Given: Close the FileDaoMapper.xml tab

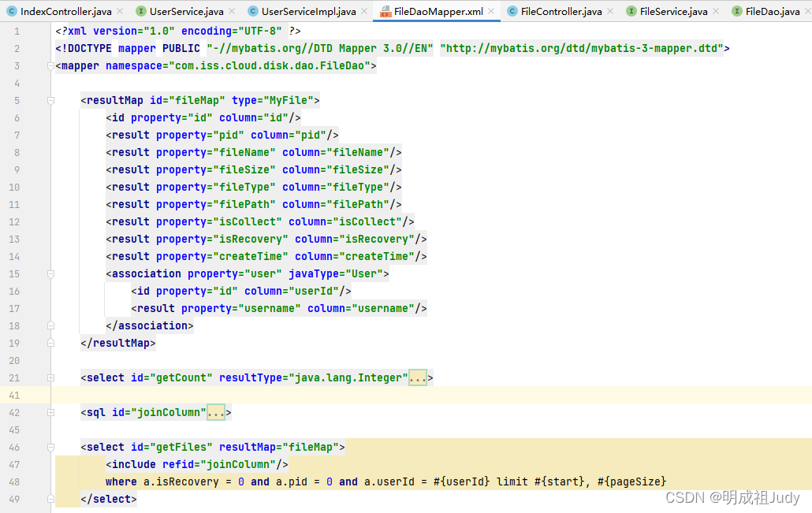Looking at the screenshot, I should 492,12.
